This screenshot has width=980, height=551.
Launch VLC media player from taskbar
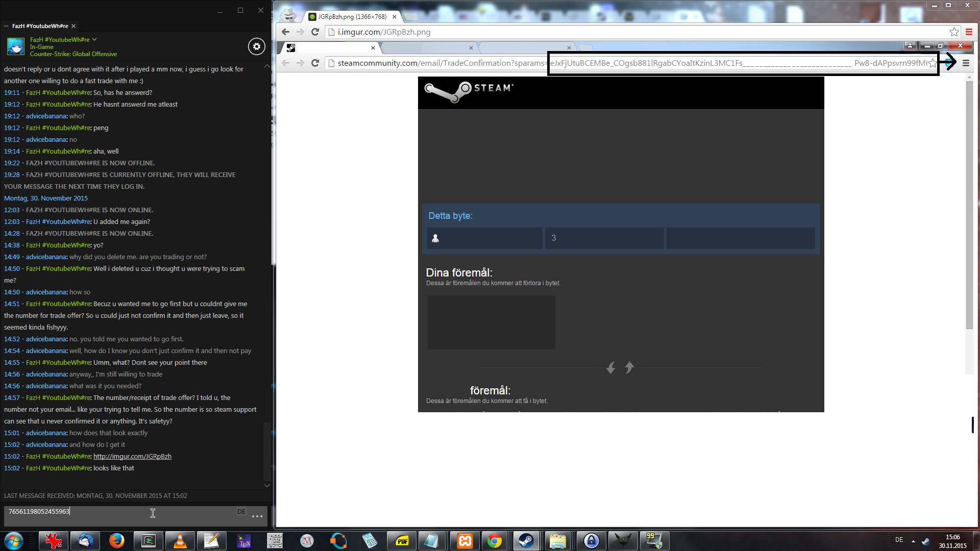pos(180,541)
